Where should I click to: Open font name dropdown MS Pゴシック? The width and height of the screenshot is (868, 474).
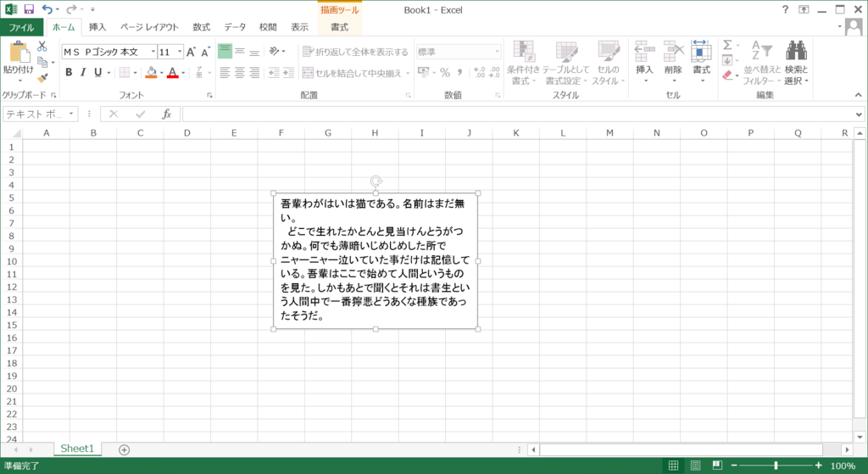coord(153,52)
